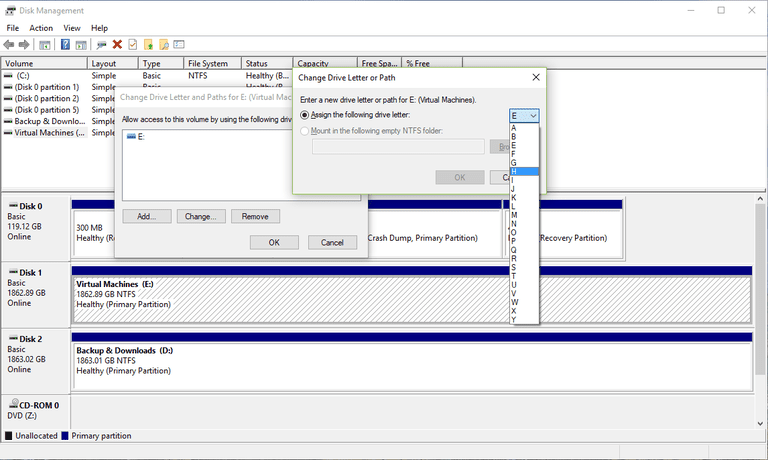Viewport: 768px width, 460px height.
Task: Choose drive letter V from the dropdown list
Action: [x=524, y=293]
